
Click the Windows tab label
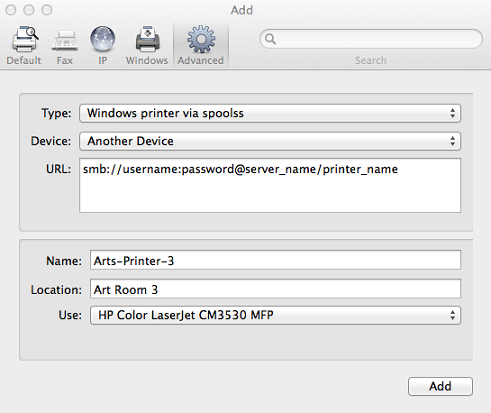[147, 61]
